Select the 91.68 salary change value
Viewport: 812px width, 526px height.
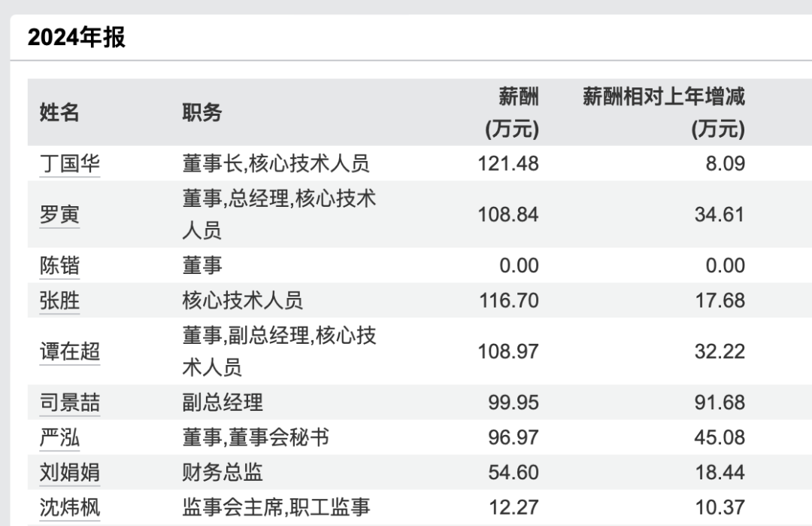click(x=720, y=403)
